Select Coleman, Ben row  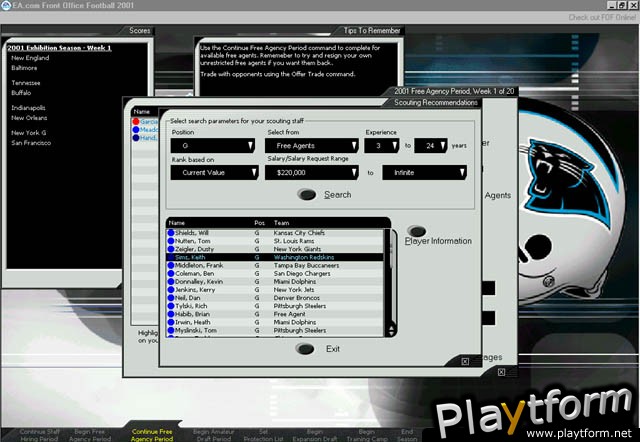(276, 273)
